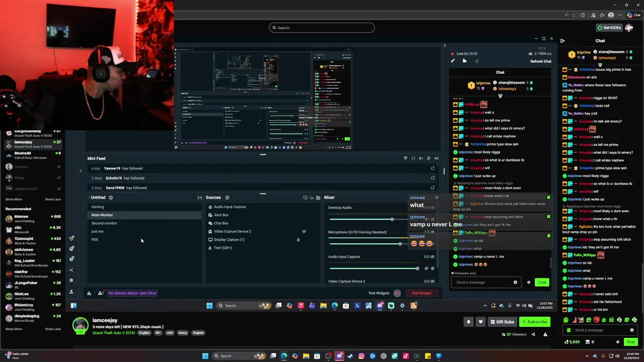Toggle mini feed volume speaker icon

click(x=436, y=158)
